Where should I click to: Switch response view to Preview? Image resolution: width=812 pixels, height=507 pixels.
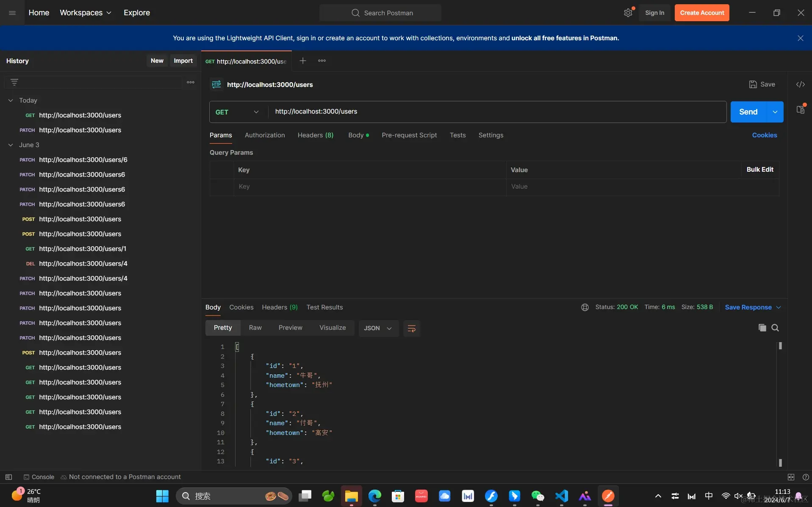[291, 328]
